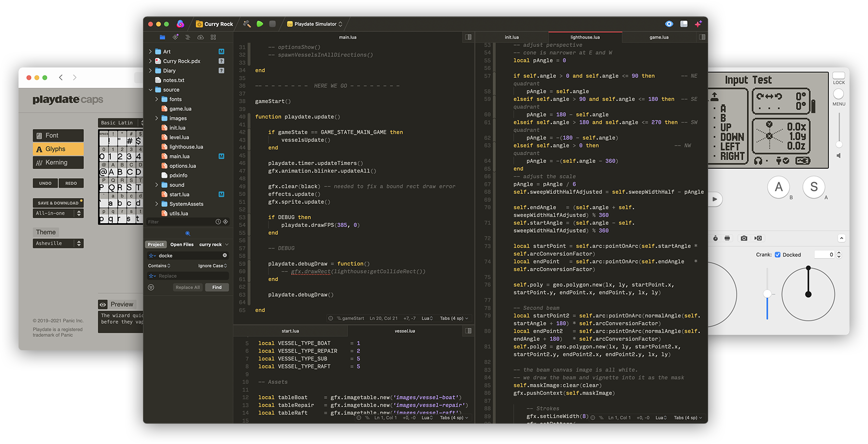Go forward in Playdate Caps window
Viewport: 868px width, 444px height.
74,77
